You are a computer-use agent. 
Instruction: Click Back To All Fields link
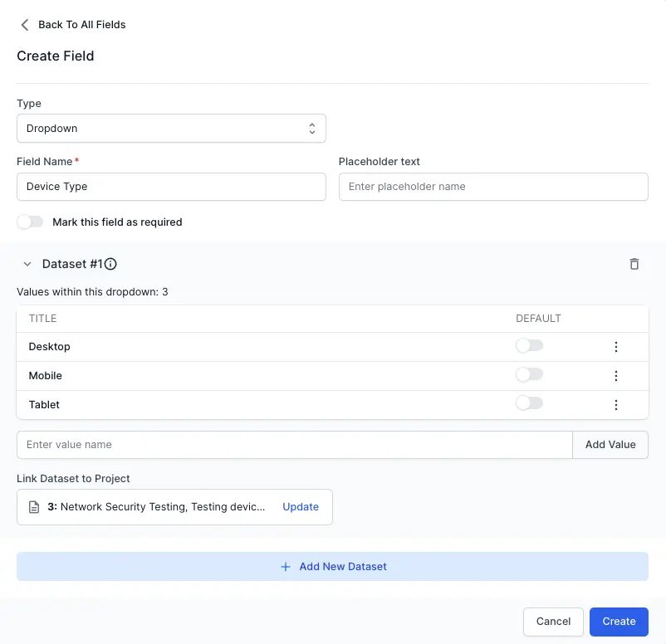tap(81, 25)
